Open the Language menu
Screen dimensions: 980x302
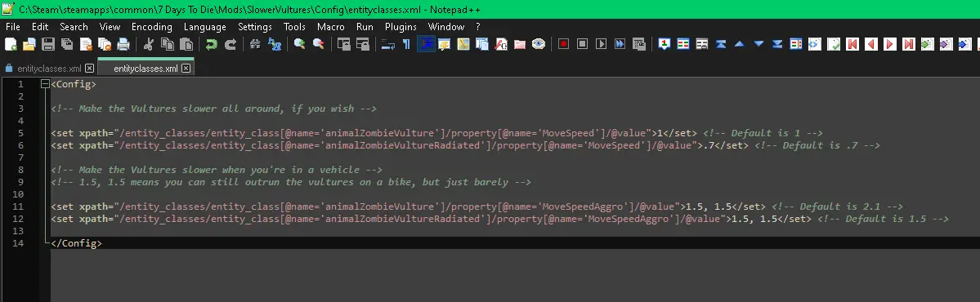pyautogui.click(x=205, y=27)
